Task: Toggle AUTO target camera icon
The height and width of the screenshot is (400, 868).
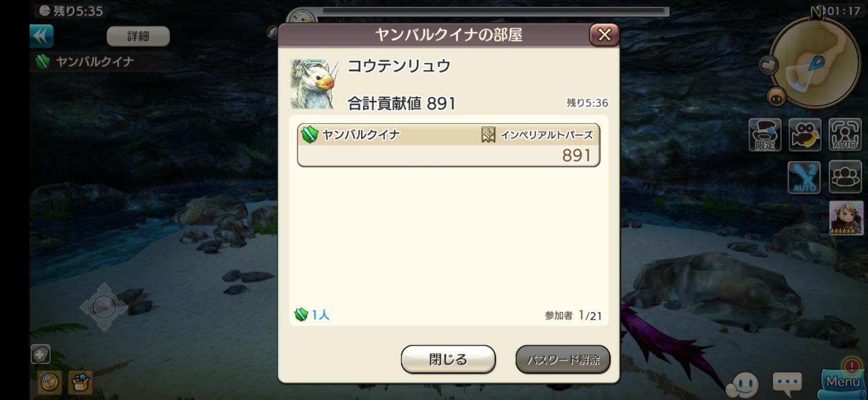Action: pyautogui.click(x=845, y=135)
